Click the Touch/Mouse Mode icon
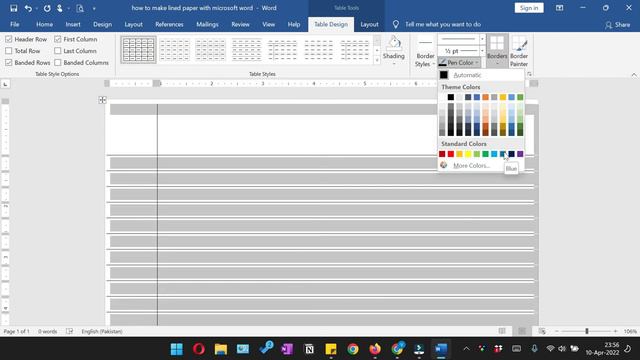This screenshot has height=360, width=640. [x=60, y=8]
